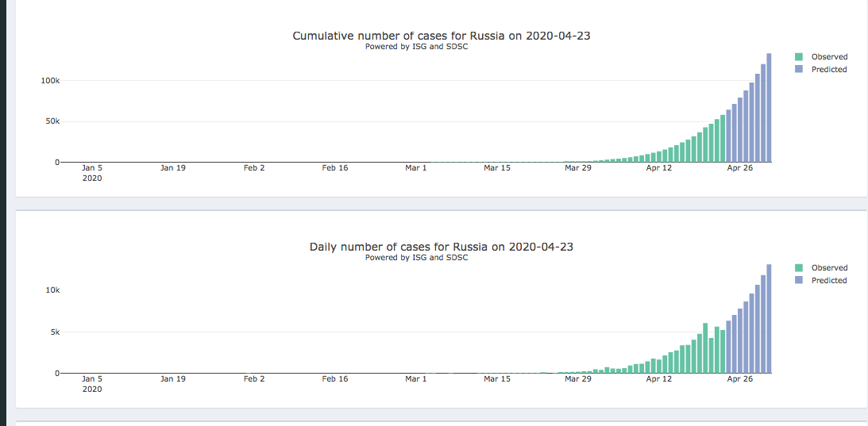This screenshot has width=868, height=426.
Task: Click green Observed swatch in Daily legend
Action: pos(799,268)
